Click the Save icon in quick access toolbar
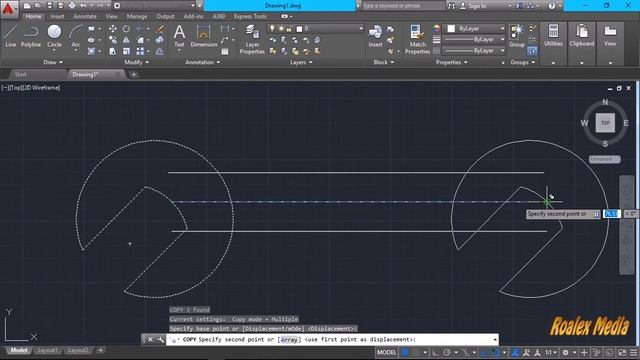 click(x=49, y=6)
